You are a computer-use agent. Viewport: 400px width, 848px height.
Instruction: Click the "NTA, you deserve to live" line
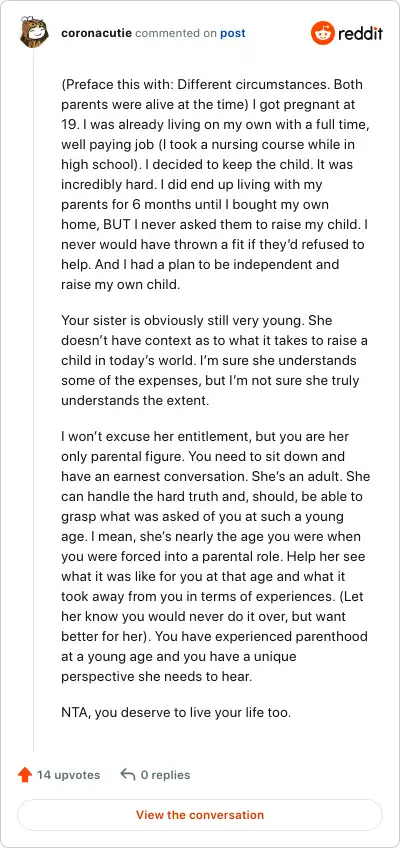coord(176,712)
